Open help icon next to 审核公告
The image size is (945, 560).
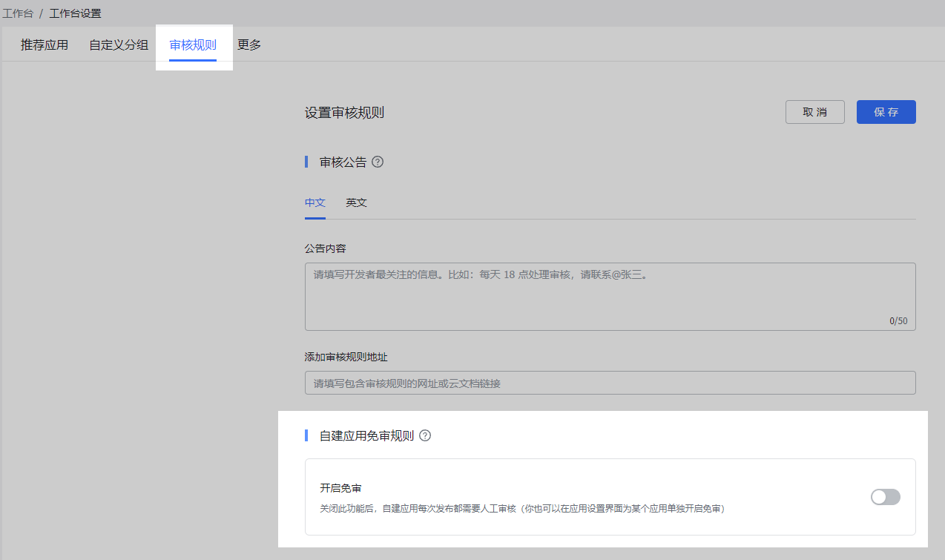point(378,162)
